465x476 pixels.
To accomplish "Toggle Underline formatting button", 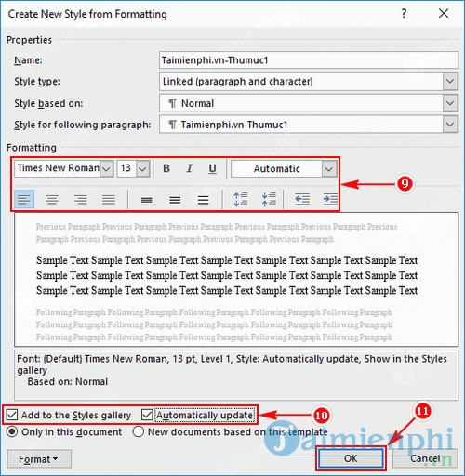I will pyautogui.click(x=212, y=168).
